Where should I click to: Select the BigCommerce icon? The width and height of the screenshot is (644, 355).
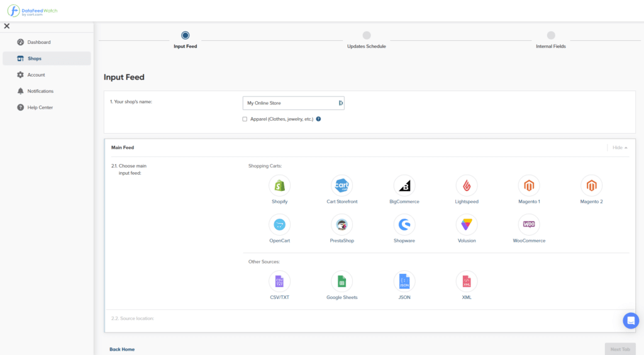(404, 185)
